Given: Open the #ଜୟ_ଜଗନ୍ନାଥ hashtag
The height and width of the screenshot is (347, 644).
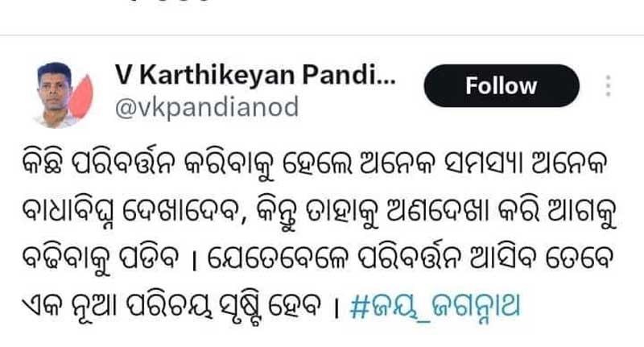Looking at the screenshot, I should [436, 307].
